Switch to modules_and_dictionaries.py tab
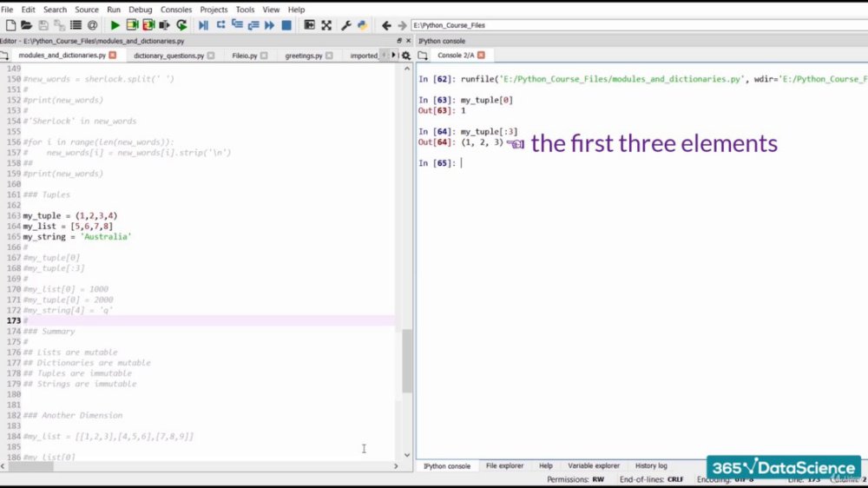Screen dimensions: 868x488 tap(62, 56)
